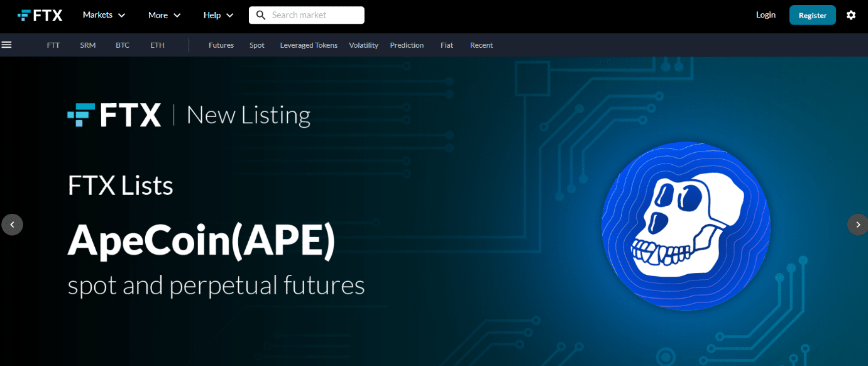Image resolution: width=868 pixels, height=366 pixels.
Task: Expand the Markets dropdown
Action: point(104,15)
